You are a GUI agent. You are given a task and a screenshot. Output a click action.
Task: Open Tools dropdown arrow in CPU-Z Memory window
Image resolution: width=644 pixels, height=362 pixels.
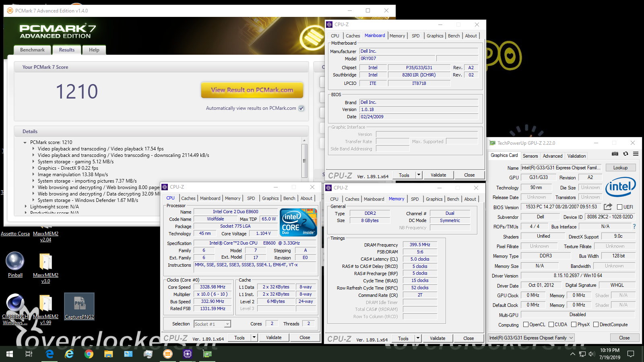coord(418,338)
